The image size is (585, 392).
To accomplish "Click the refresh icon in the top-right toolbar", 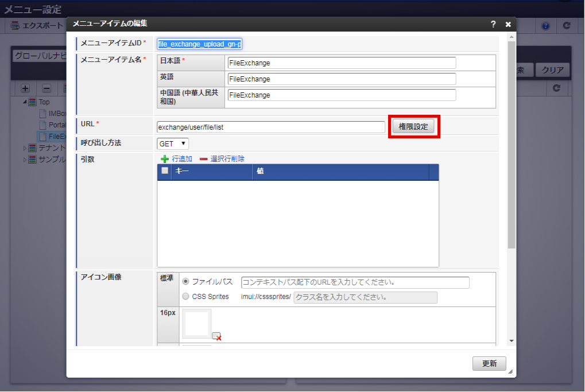I will pos(567,25).
